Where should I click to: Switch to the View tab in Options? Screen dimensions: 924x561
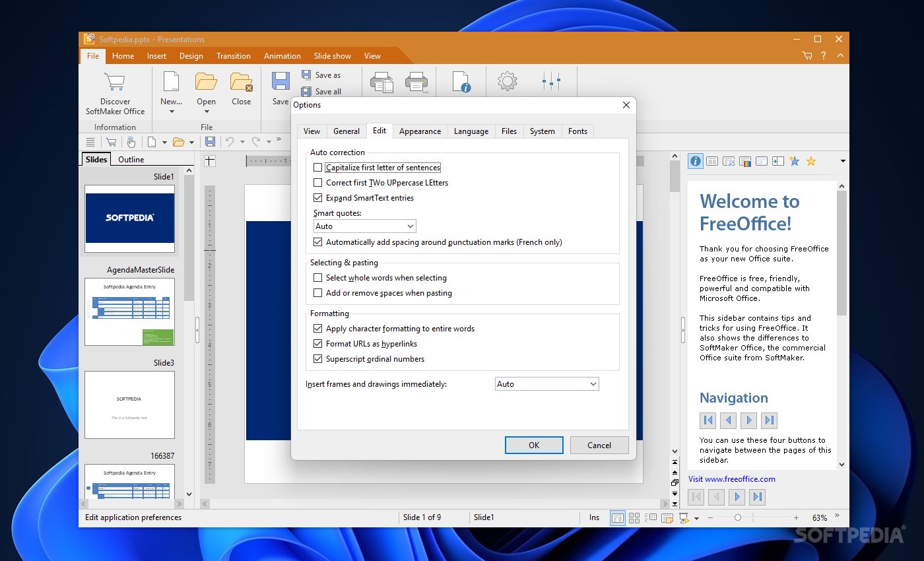pyautogui.click(x=312, y=131)
